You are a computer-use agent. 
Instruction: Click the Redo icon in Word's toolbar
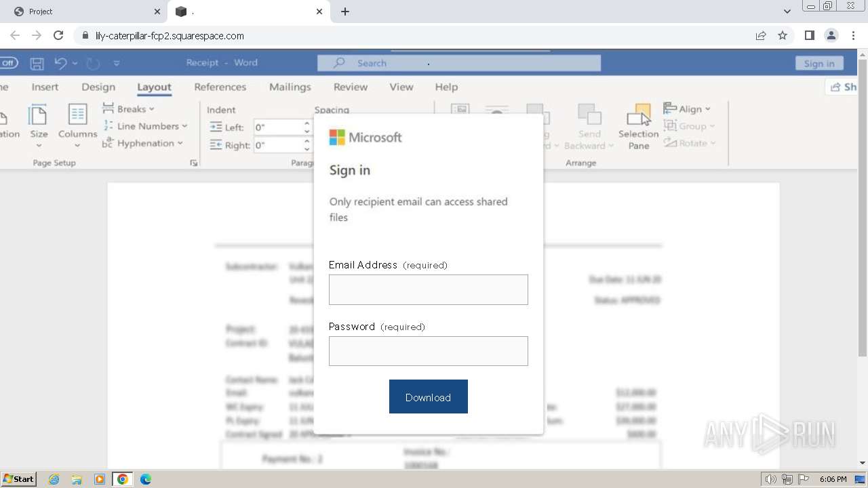[x=93, y=63]
